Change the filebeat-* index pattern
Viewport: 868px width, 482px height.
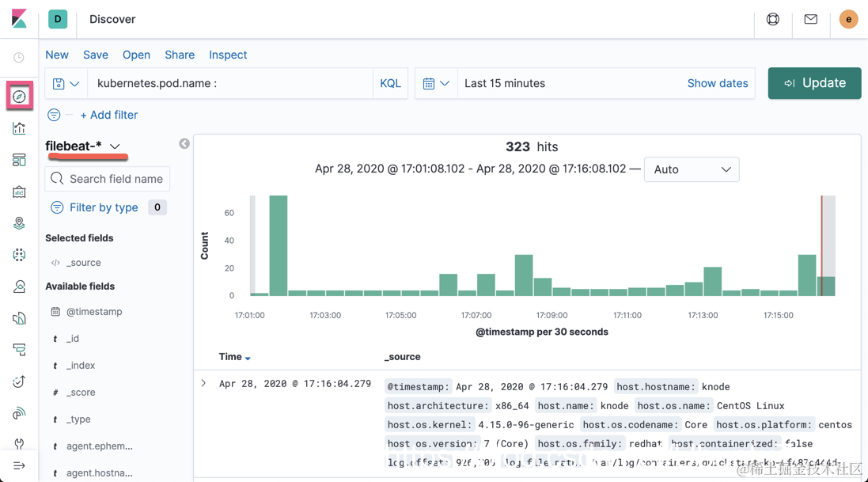(x=82, y=146)
